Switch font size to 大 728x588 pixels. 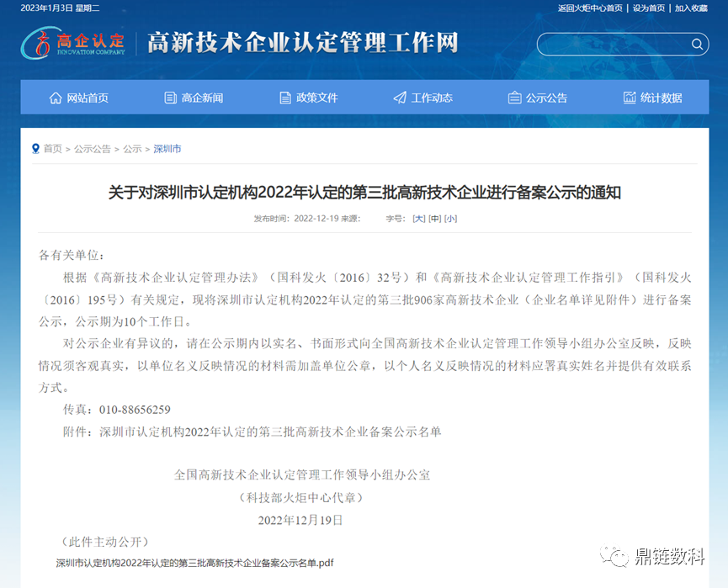click(418, 218)
